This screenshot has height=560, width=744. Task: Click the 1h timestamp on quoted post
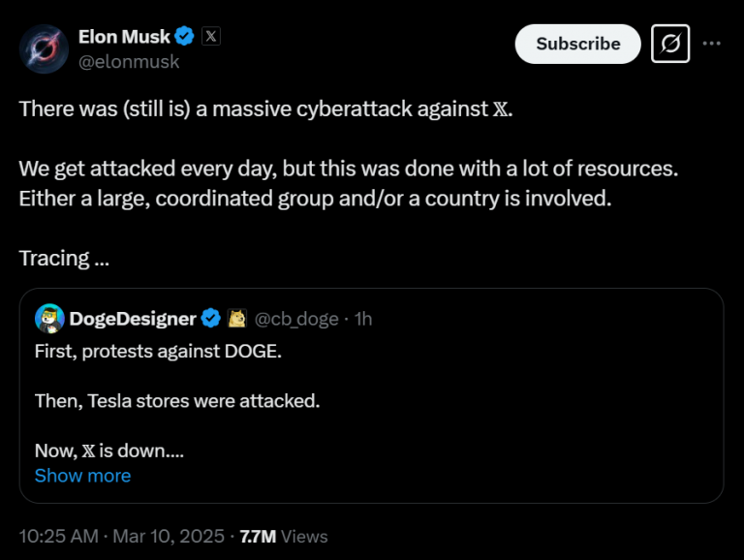362,318
